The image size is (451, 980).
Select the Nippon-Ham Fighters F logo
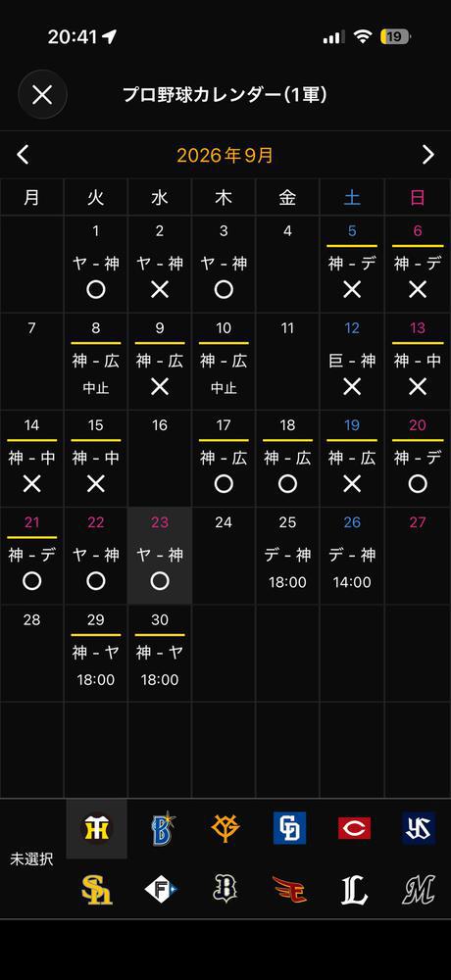click(162, 890)
